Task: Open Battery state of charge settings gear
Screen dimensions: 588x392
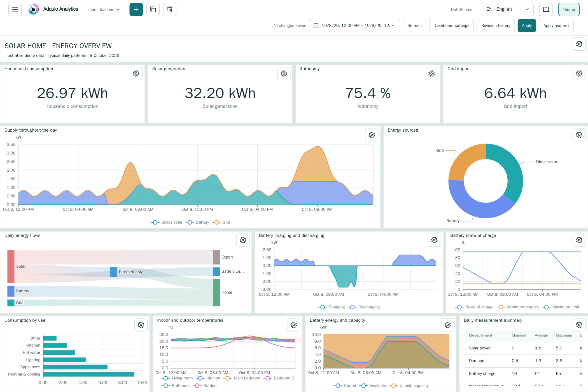Action: tap(579, 240)
